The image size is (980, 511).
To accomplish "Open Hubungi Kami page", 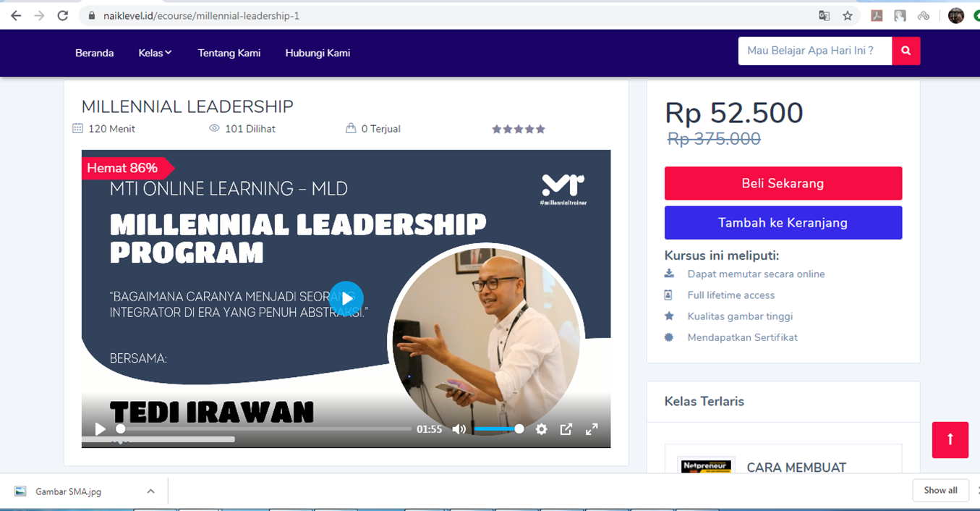I will [x=318, y=53].
